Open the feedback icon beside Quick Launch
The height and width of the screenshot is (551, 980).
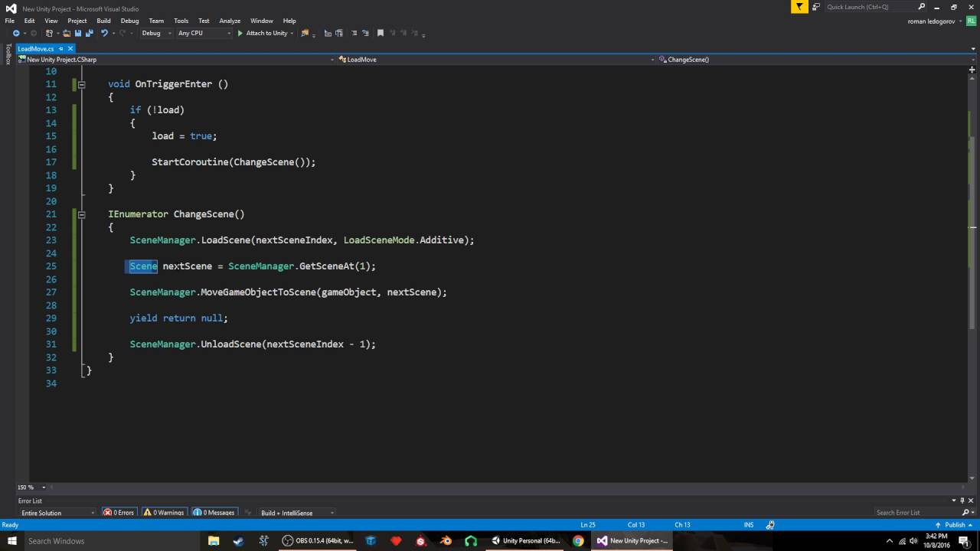[x=816, y=7]
